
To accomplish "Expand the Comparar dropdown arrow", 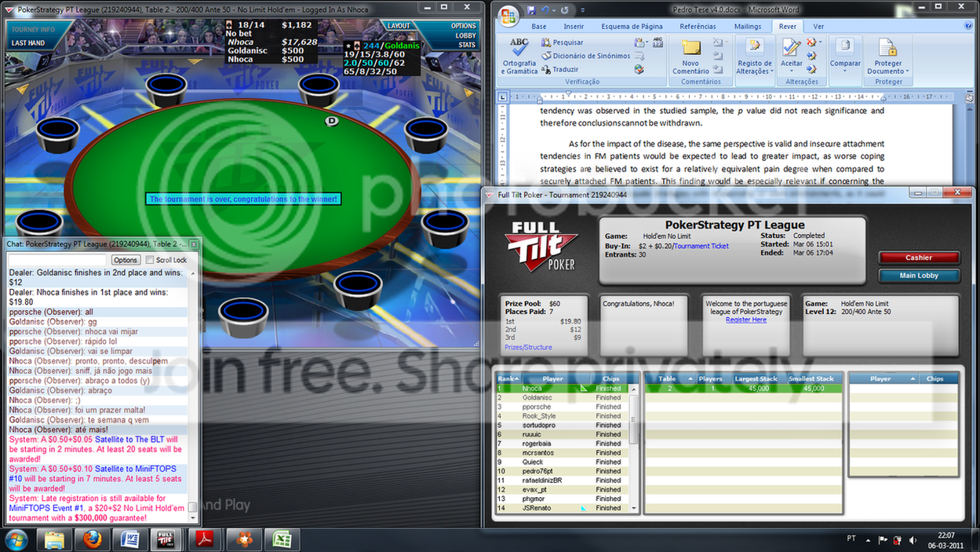I will pyautogui.click(x=844, y=71).
